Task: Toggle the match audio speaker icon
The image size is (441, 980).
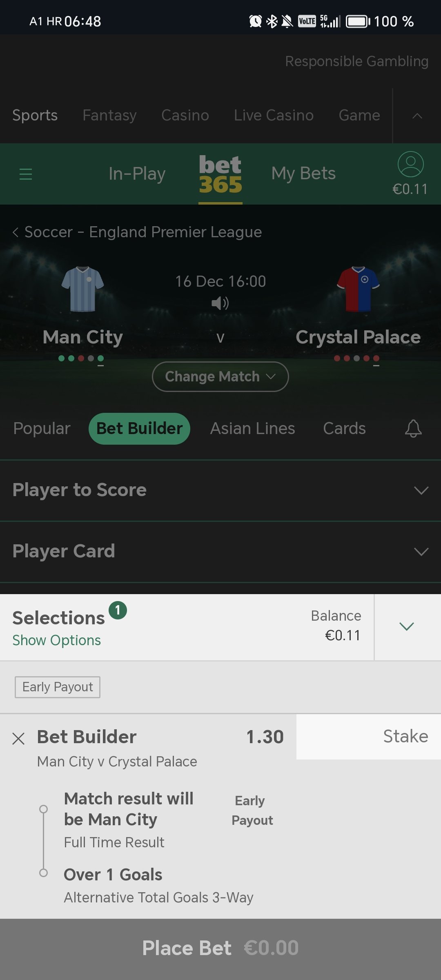Action: (x=220, y=303)
